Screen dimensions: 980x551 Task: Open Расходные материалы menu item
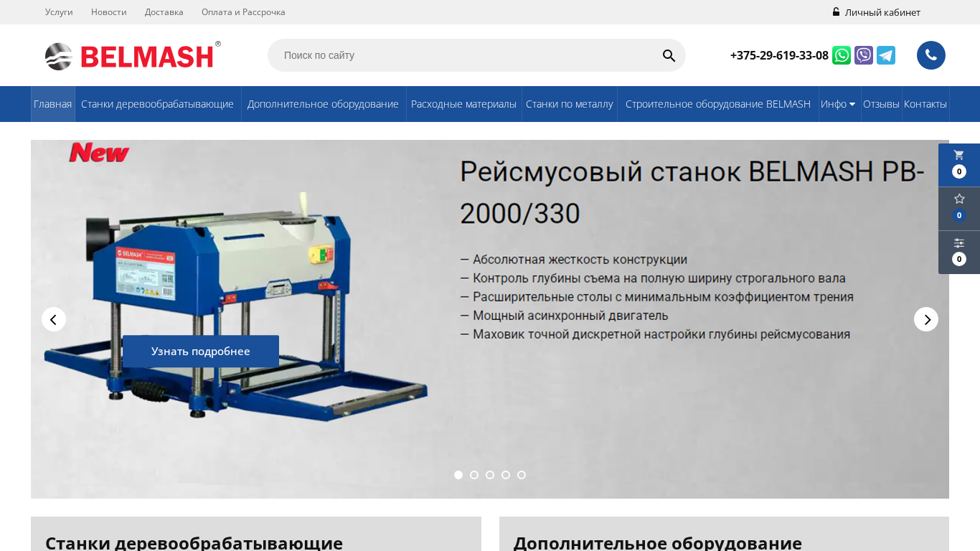[x=463, y=104]
